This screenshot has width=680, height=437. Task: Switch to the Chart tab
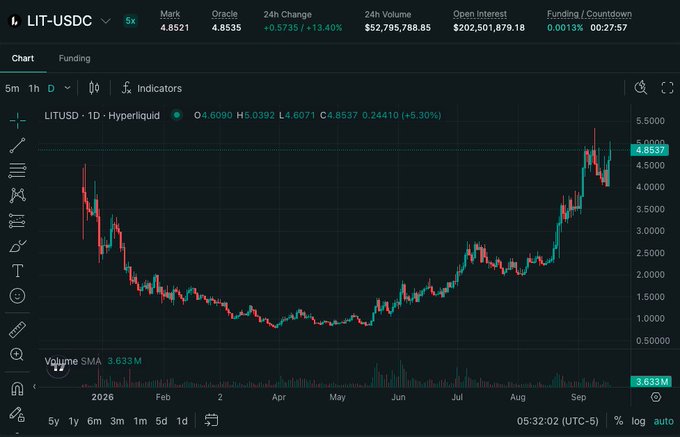click(23, 58)
